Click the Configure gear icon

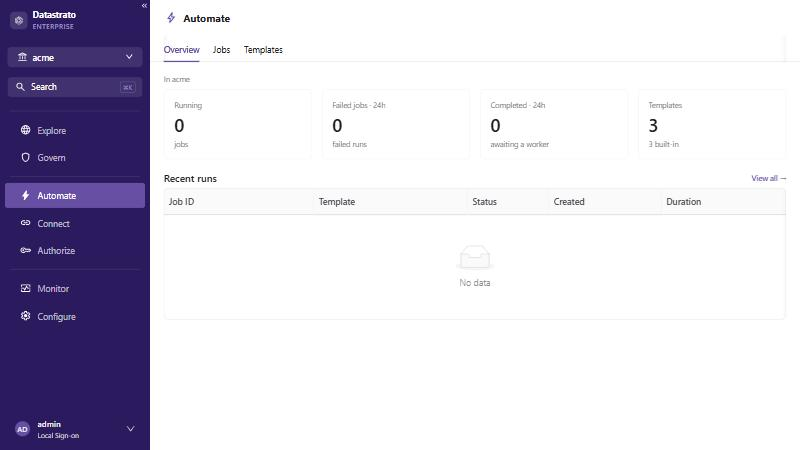pyautogui.click(x=26, y=316)
